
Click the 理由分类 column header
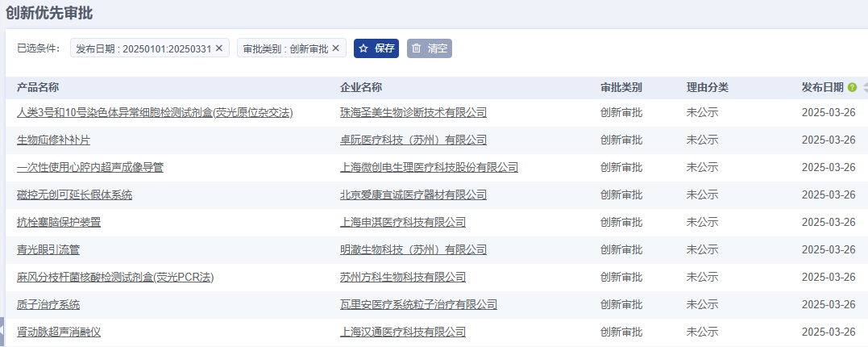pyautogui.click(x=708, y=88)
